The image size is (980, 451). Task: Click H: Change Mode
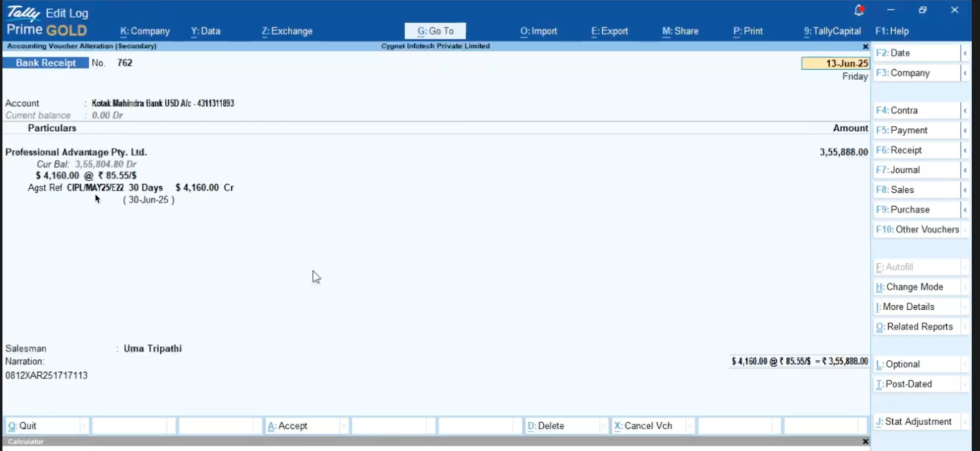pyautogui.click(x=916, y=287)
